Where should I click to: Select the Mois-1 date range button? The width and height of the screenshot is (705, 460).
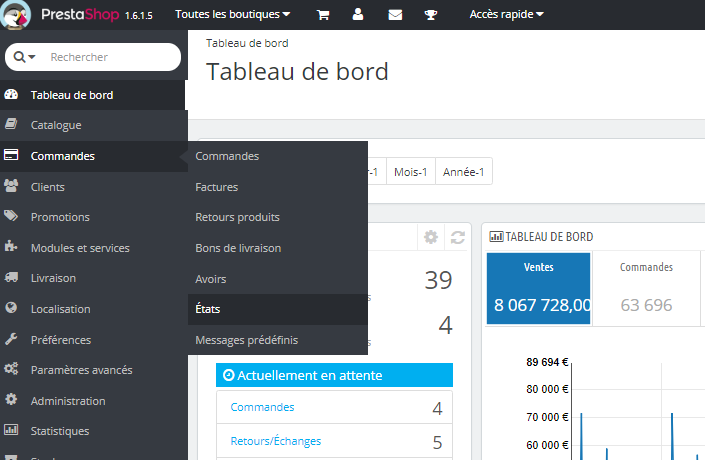click(411, 172)
